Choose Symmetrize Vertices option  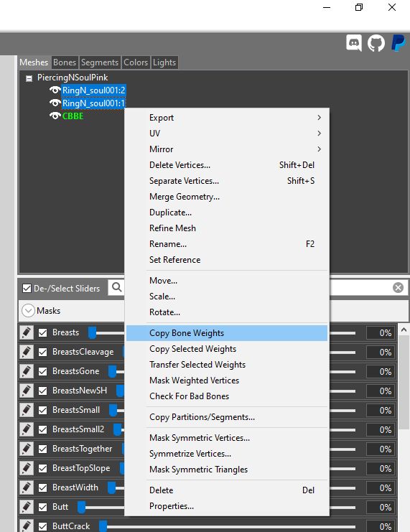point(227,454)
